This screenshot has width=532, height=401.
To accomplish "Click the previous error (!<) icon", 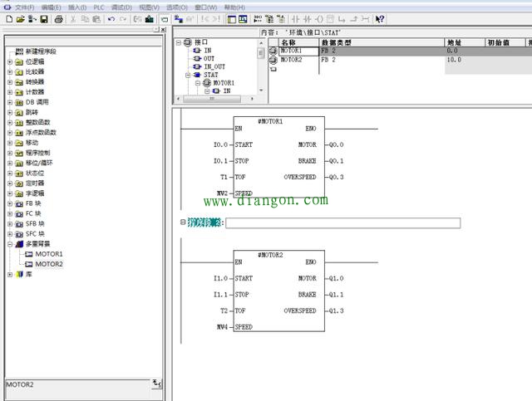I will click(204, 19).
